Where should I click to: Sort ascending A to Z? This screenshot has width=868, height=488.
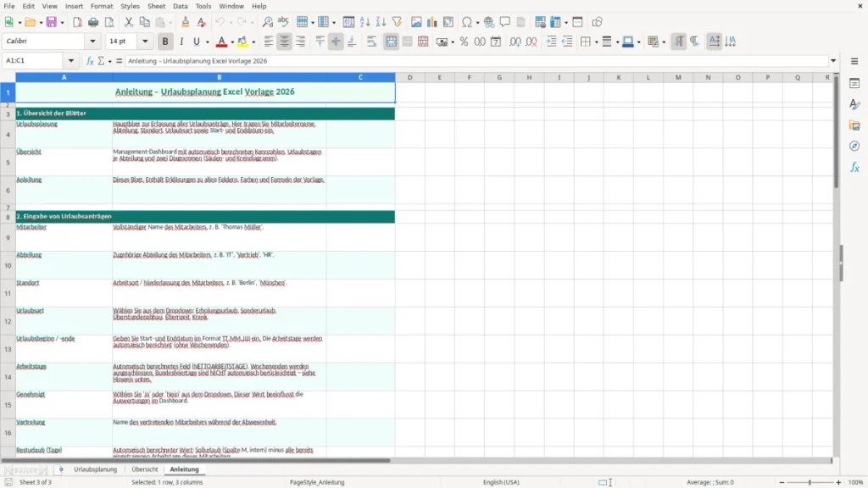point(364,22)
